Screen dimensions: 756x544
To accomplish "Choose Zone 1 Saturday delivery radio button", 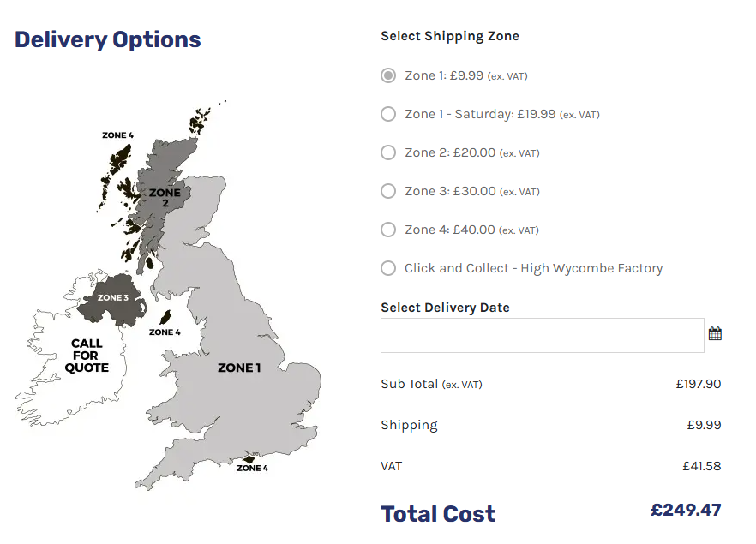I will click(388, 114).
